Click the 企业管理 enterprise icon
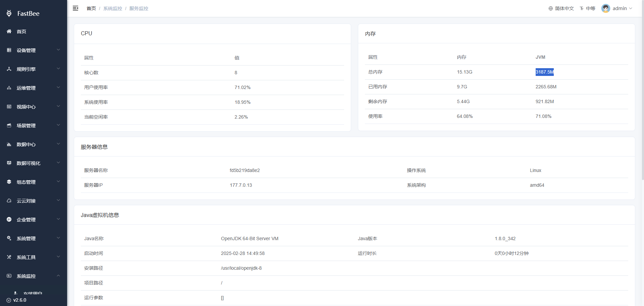Screen dimensions: 644x306 (9, 219)
